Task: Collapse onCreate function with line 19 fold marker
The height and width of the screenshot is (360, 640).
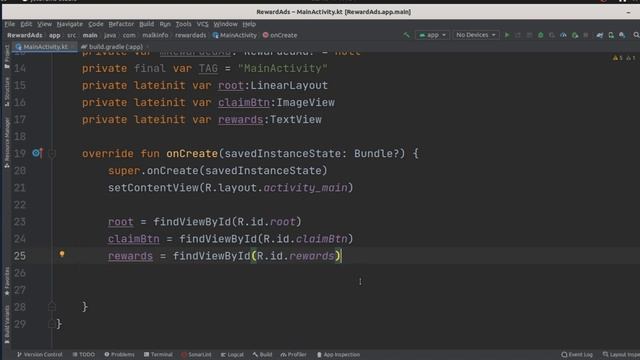Action: click(52, 154)
